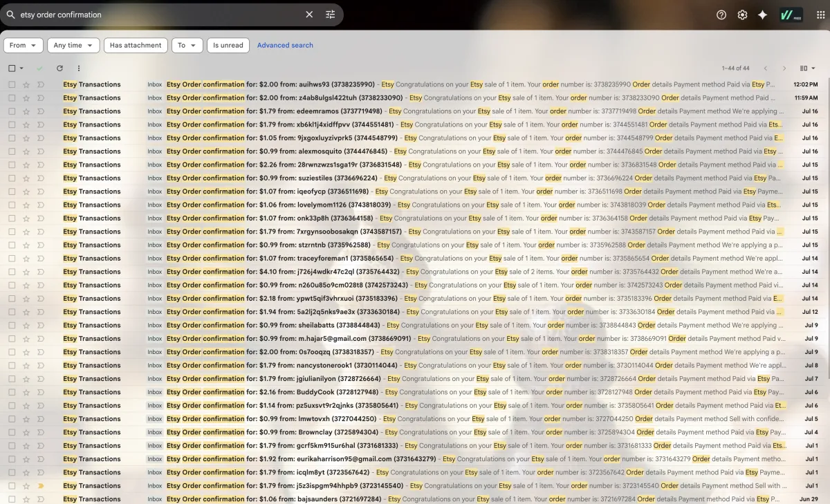
Task: Select the email from onk33p8h
Action: (x=12, y=218)
